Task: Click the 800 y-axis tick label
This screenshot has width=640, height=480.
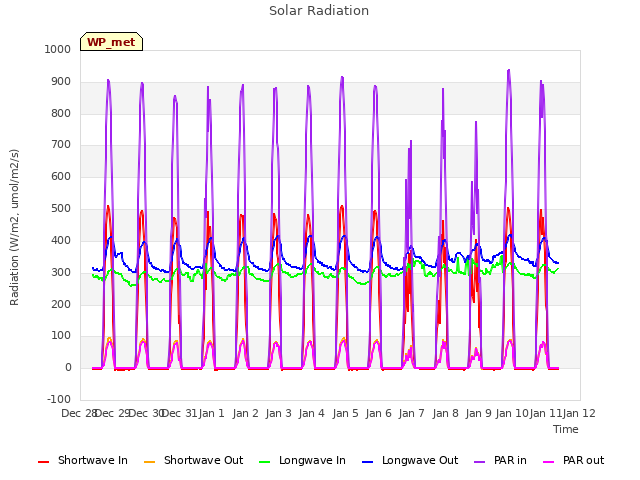Action: point(61,113)
